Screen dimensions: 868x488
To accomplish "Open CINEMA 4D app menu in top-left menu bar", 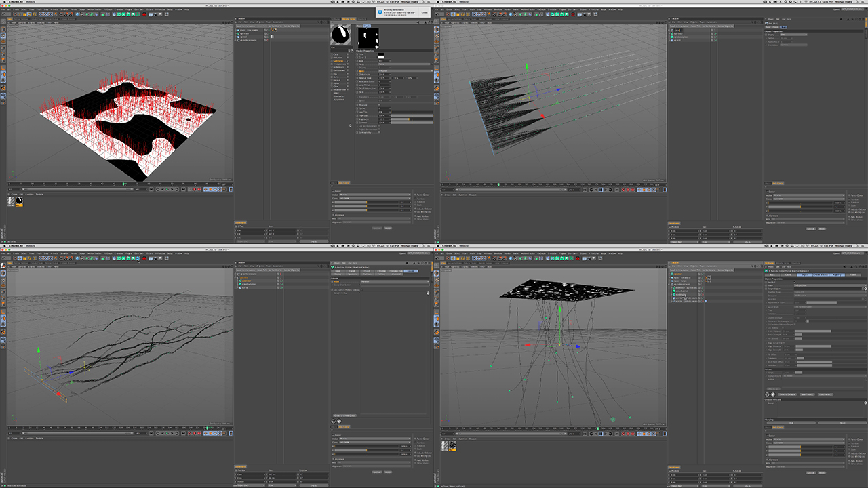I will [x=16, y=2].
